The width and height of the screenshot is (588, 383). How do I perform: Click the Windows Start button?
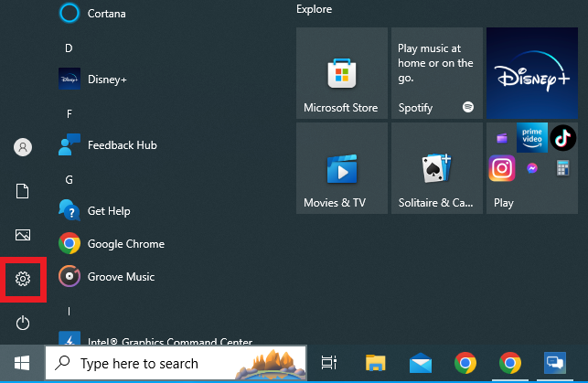coord(22,363)
